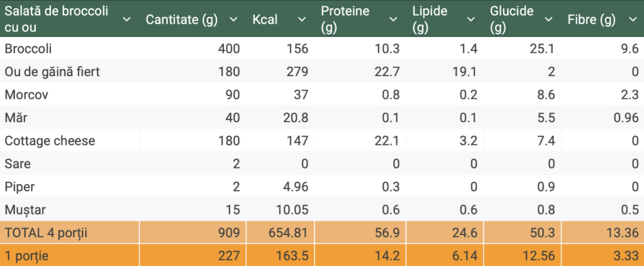Expand the Lipide (g) column menu

click(471, 19)
